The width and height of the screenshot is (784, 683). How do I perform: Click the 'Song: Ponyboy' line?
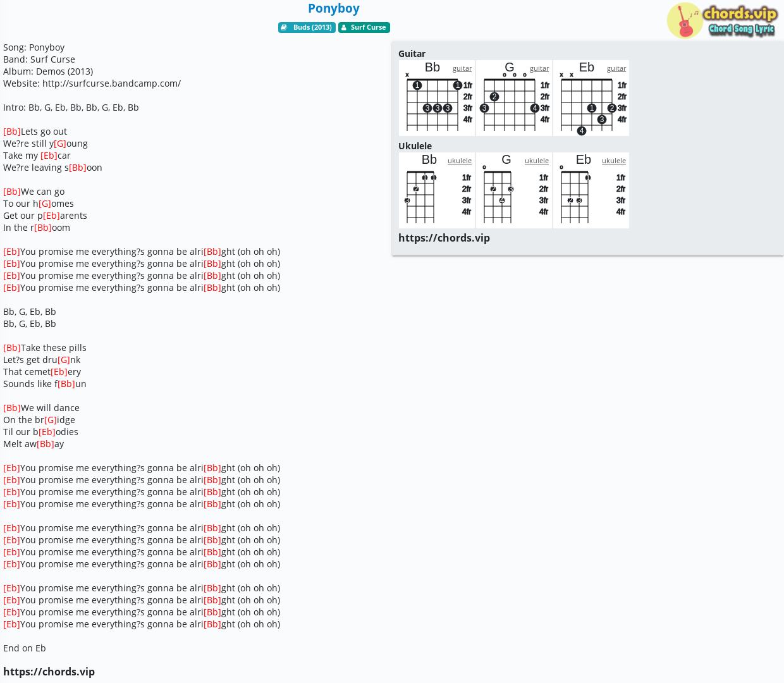point(34,47)
